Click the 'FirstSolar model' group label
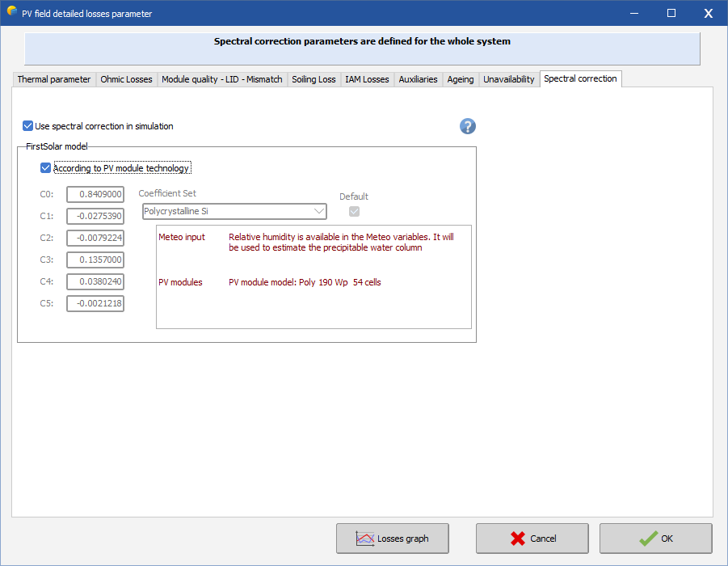 [57, 146]
